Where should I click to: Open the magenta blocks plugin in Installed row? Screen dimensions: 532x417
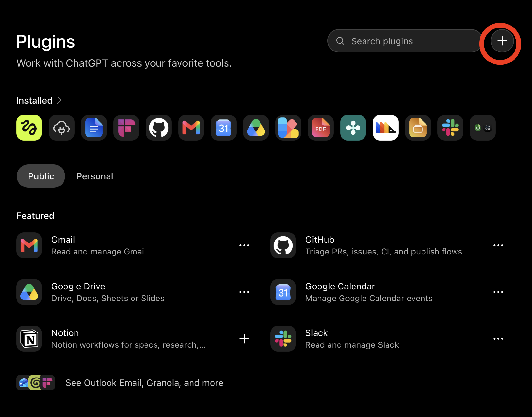[126, 128]
